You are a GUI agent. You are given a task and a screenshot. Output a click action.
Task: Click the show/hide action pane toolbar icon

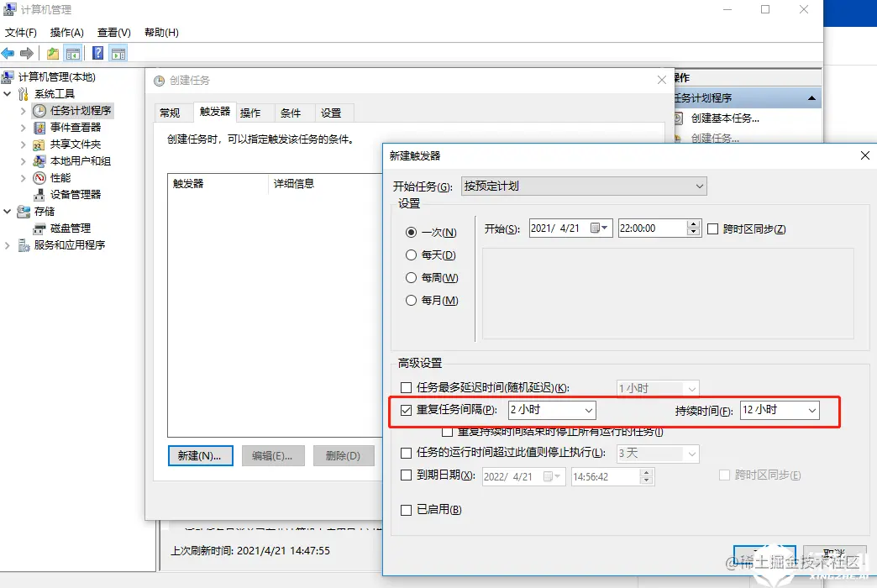click(119, 52)
